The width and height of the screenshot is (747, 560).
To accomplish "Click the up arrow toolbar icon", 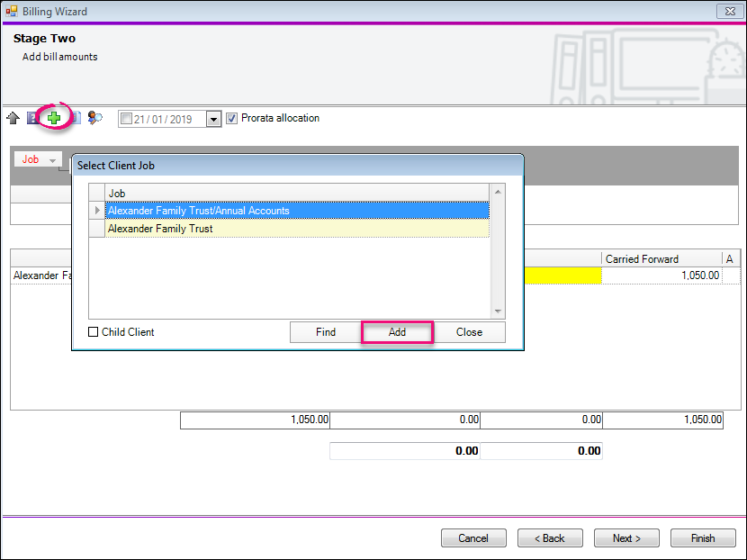I will [13, 118].
